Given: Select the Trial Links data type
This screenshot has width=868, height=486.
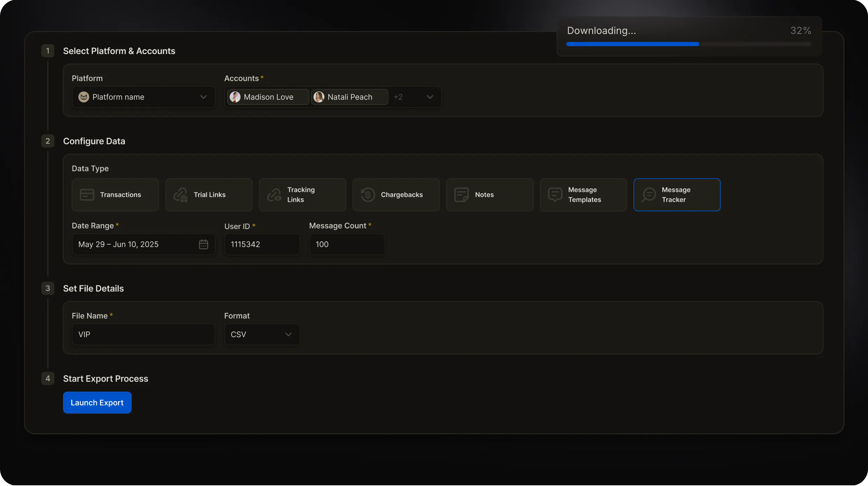Looking at the screenshot, I should (209, 195).
